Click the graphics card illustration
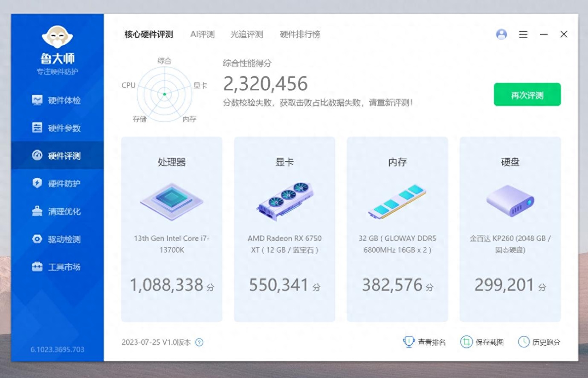This screenshot has width=588, height=378. (285, 201)
